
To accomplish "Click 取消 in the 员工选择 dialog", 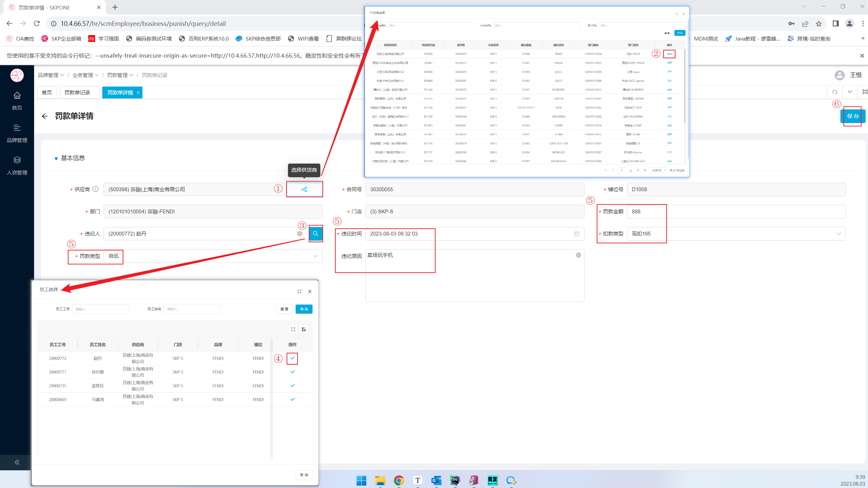I will tap(304, 475).
